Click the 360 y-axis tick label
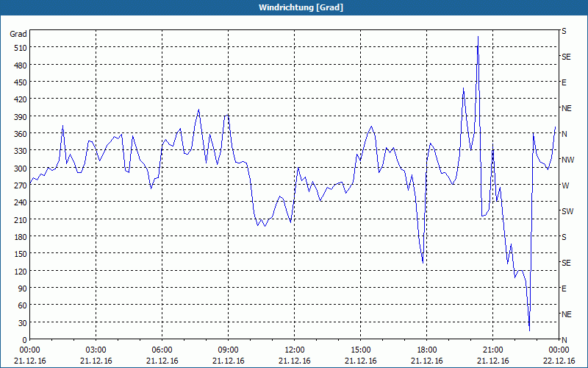This screenshot has height=368, width=588. coord(21,134)
